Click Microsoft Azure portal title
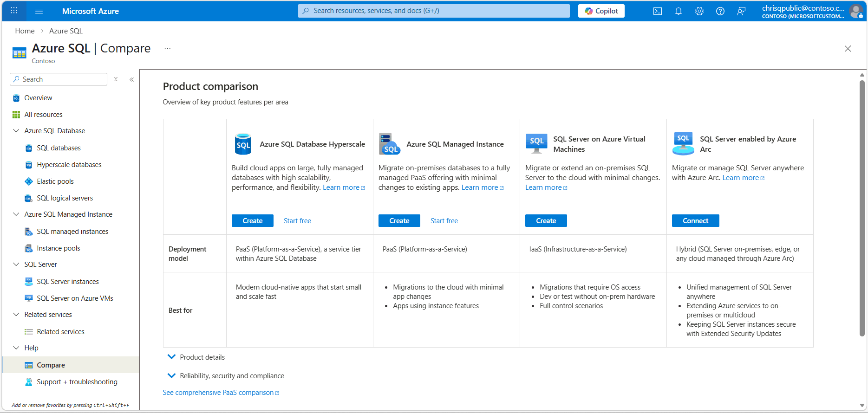Screen dimensions: 868x413 pos(91,11)
